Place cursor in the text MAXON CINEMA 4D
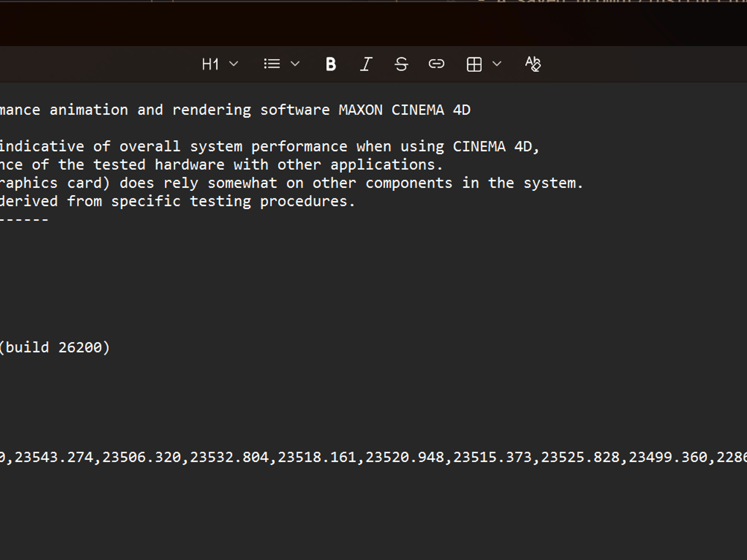747x560 pixels. [405, 110]
